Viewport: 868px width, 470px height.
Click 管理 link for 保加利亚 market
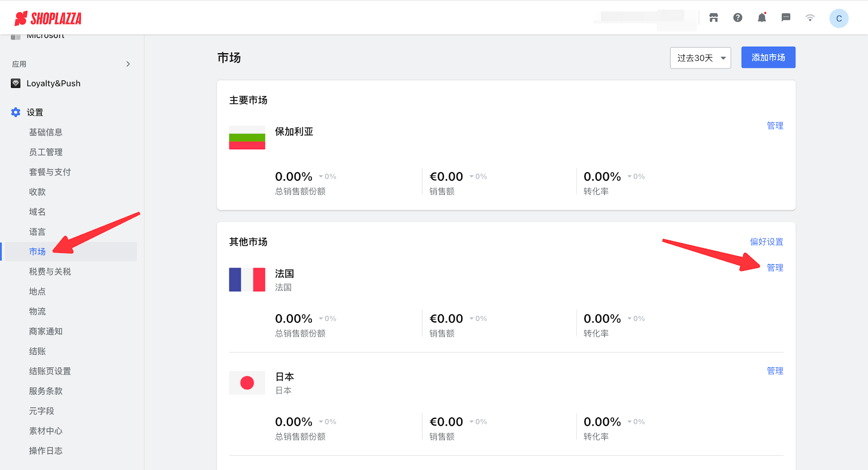(775, 125)
